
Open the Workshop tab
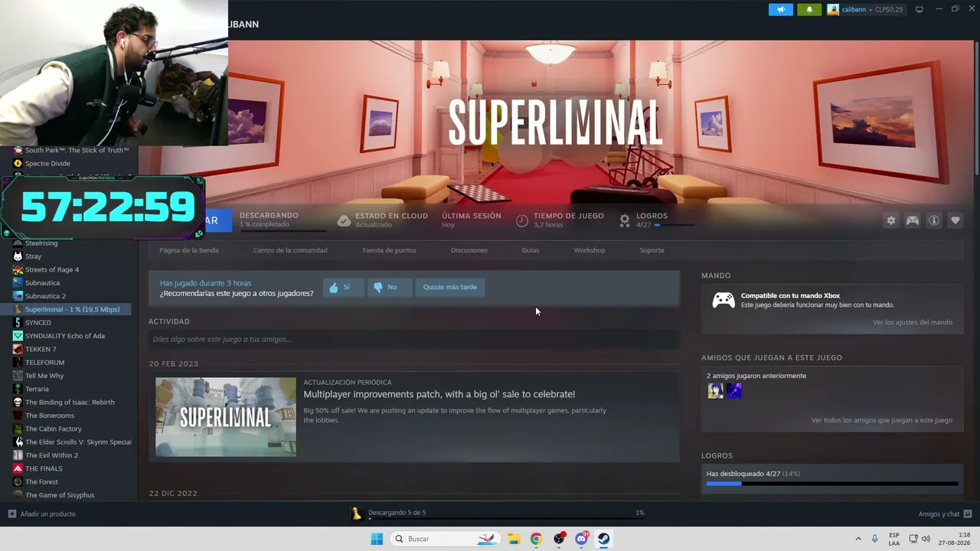(x=590, y=250)
